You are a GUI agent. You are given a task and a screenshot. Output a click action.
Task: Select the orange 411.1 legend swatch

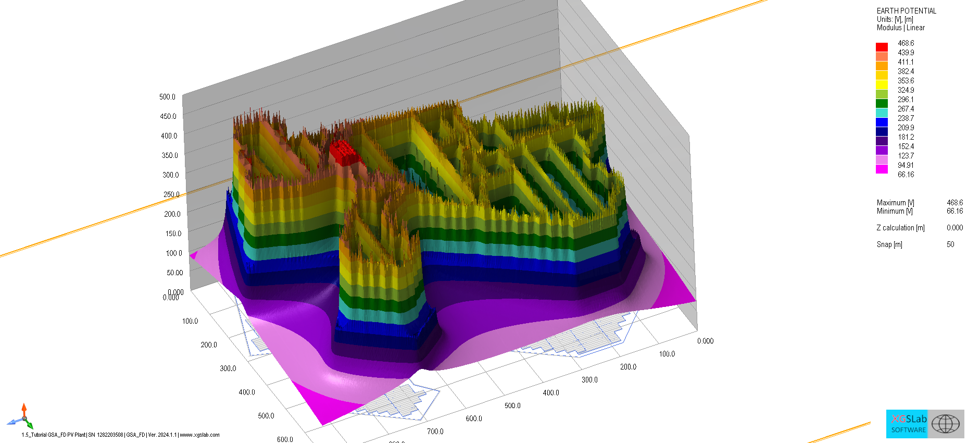[882, 66]
